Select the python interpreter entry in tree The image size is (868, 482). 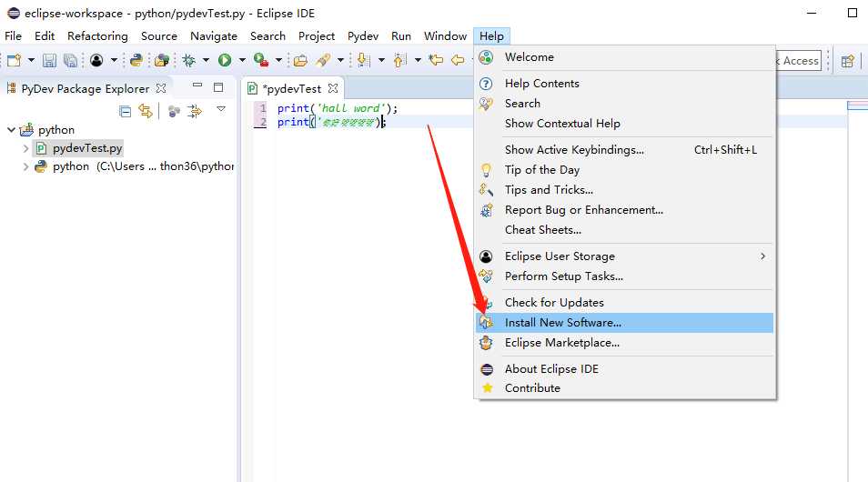tap(134, 166)
